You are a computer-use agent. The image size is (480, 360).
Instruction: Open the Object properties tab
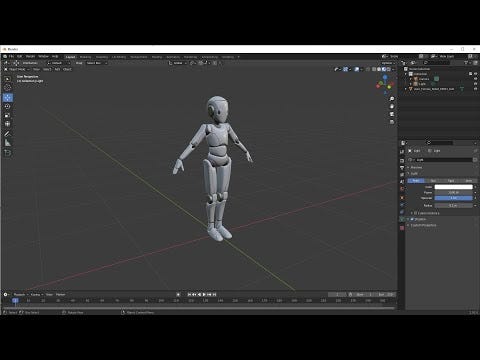pos(402,198)
